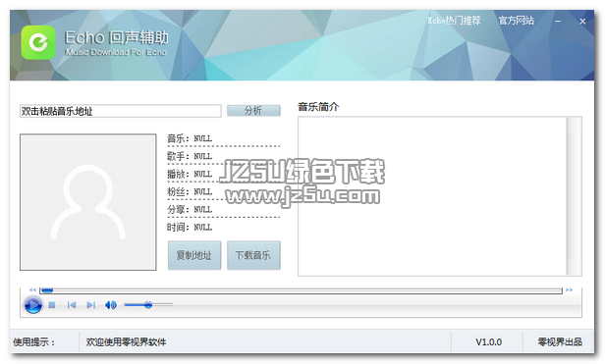This screenshot has height=364, width=605.
Task: Click the 下载音乐 download music button
Action: coord(253,255)
